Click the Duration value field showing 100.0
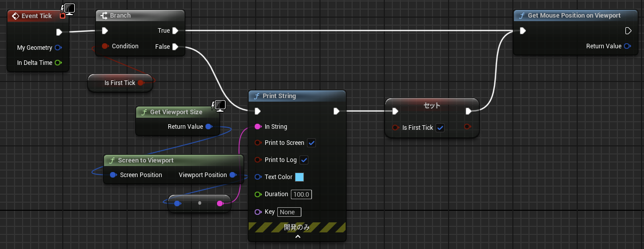This screenshot has height=249, width=644. 301,194
